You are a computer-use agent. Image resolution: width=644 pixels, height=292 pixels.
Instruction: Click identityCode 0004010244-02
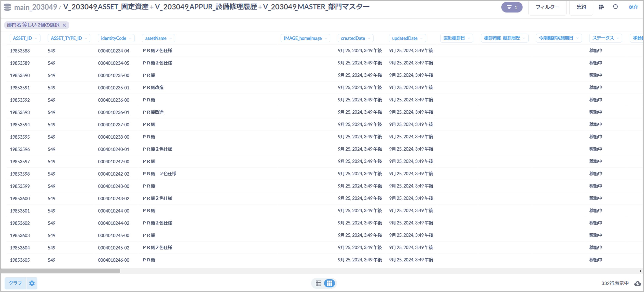[114, 223]
